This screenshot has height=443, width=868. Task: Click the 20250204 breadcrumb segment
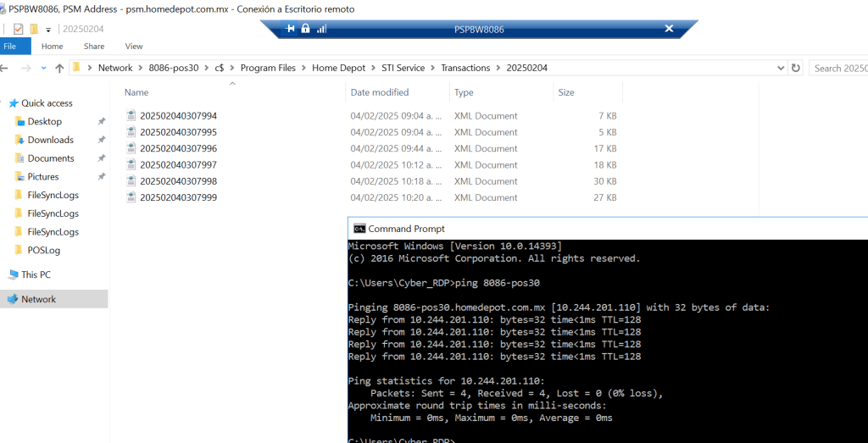(527, 68)
